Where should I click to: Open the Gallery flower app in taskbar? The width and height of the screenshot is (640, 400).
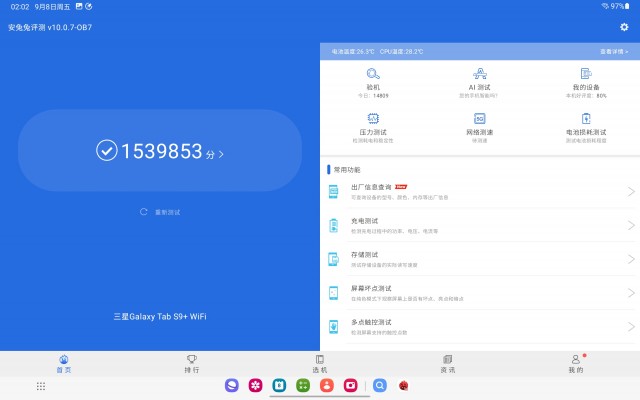click(x=256, y=385)
